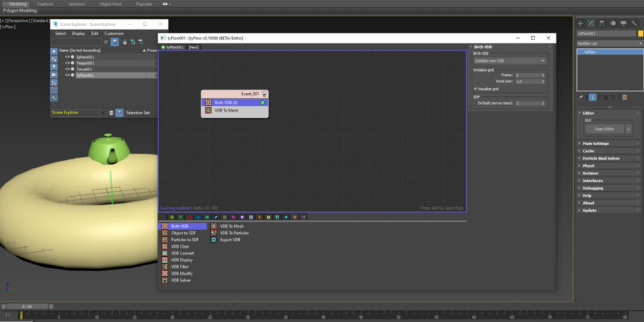Click the VDB Filter operator icon
644x322 pixels.
coord(164,267)
